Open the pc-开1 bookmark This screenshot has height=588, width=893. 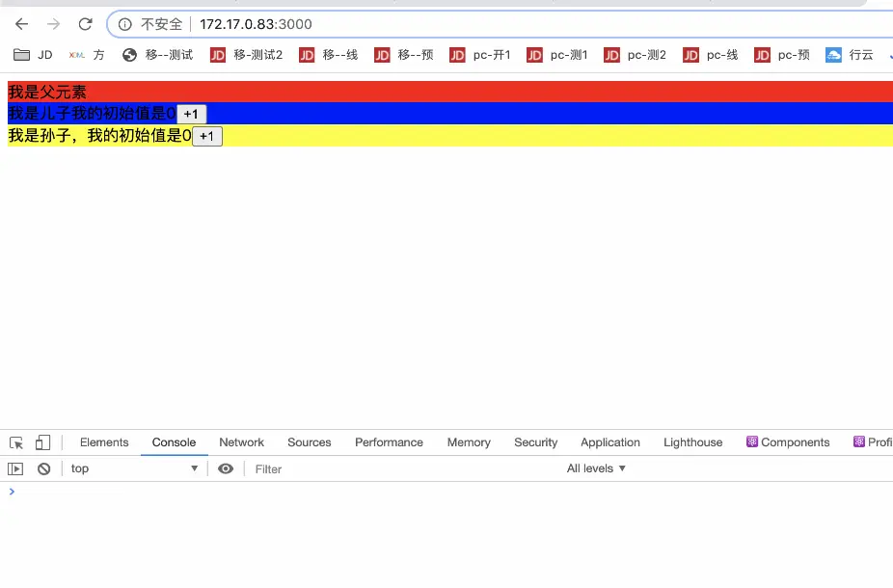480,55
